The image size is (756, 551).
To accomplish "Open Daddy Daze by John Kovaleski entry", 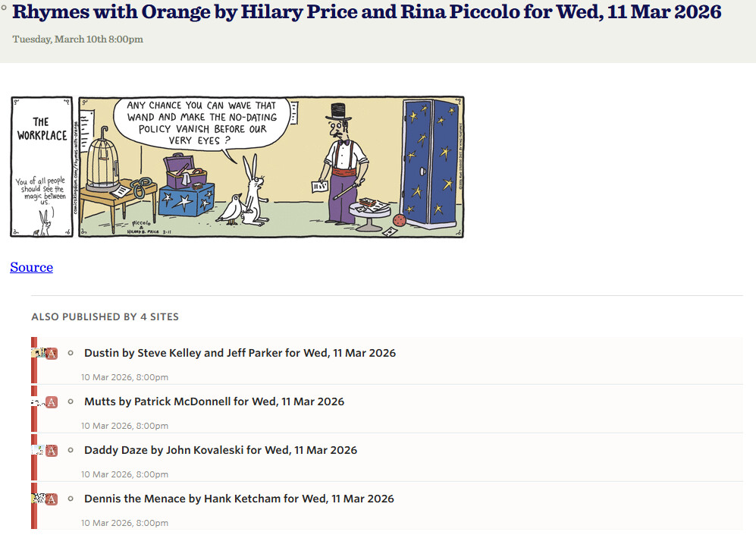I will (221, 450).
